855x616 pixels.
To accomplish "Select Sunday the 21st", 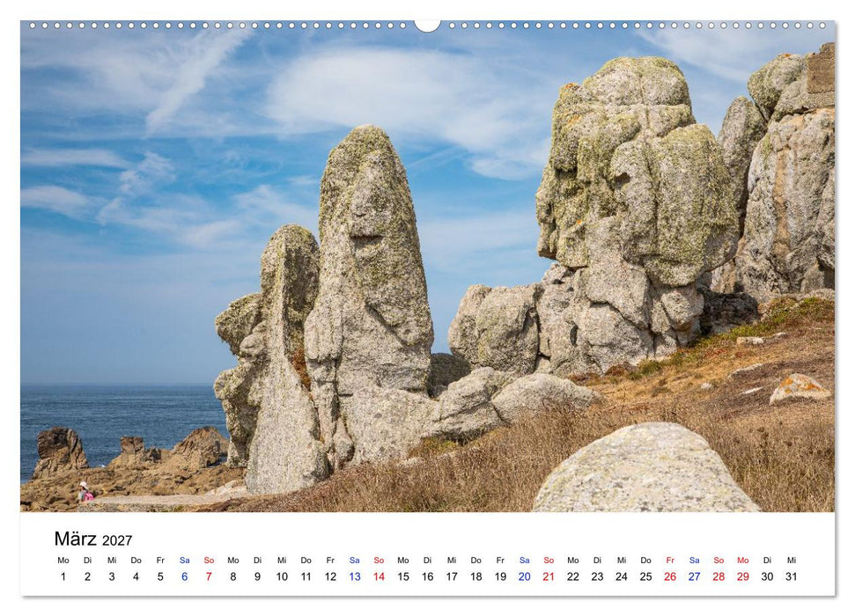I will click(x=549, y=576).
